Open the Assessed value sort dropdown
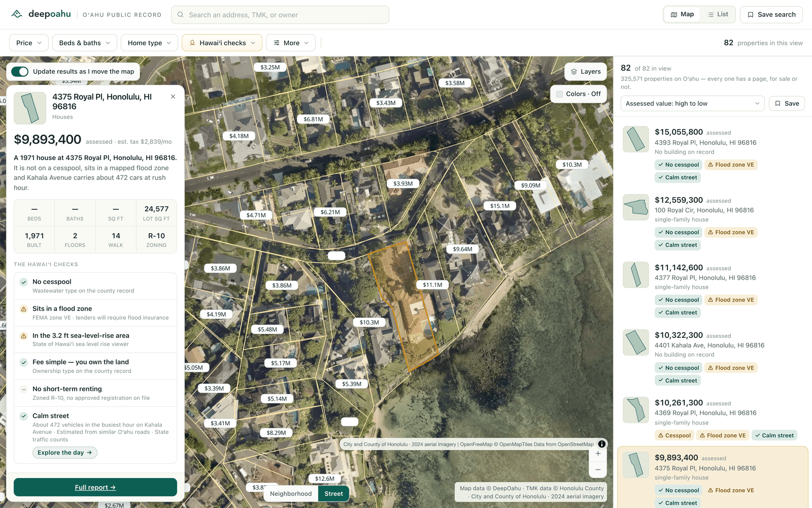This screenshot has height=508, width=812. (693, 104)
